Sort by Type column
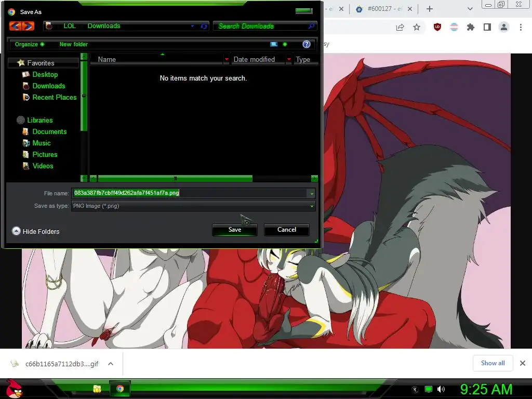The width and height of the screenshot is (532, 399). point(303,59)
